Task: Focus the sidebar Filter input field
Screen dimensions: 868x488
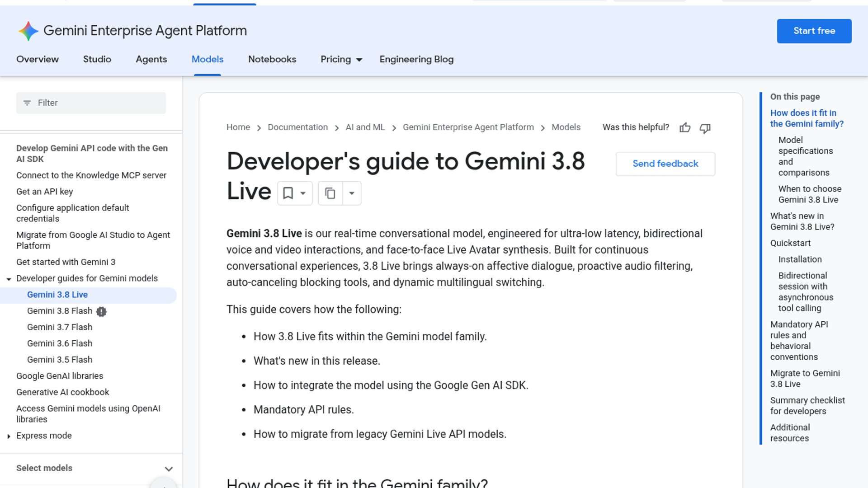Action: [91, 103]
